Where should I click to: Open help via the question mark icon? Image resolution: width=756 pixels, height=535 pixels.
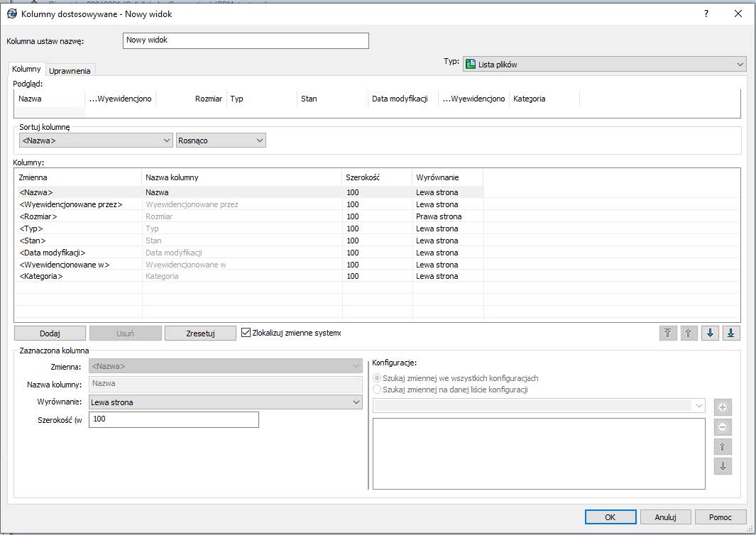706,13
